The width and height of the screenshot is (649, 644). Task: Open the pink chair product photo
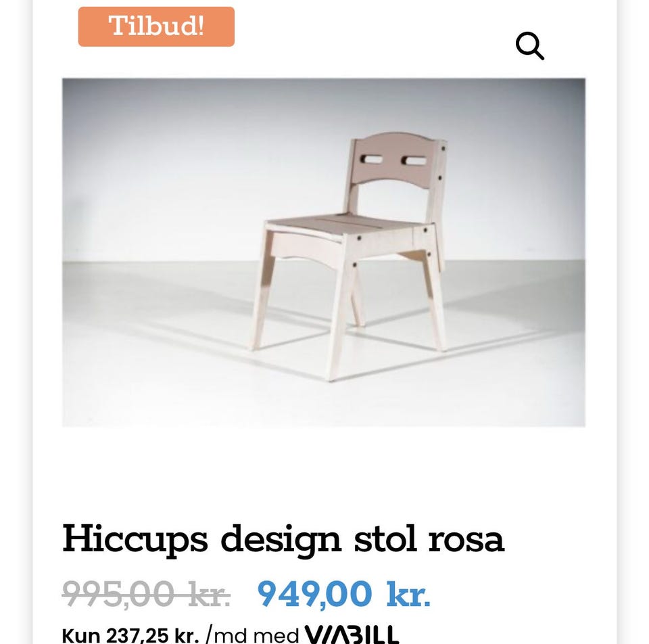324,252
